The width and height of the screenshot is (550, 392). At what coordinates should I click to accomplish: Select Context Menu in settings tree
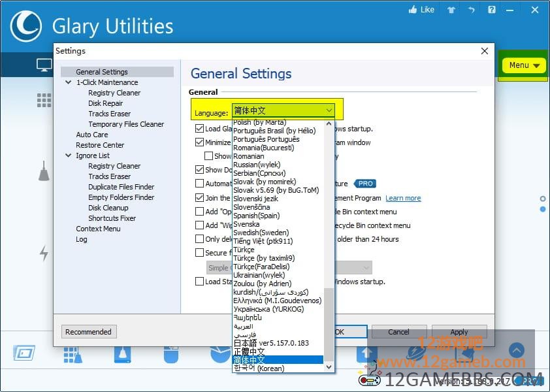pyautogui.click(x=98, y=229)
